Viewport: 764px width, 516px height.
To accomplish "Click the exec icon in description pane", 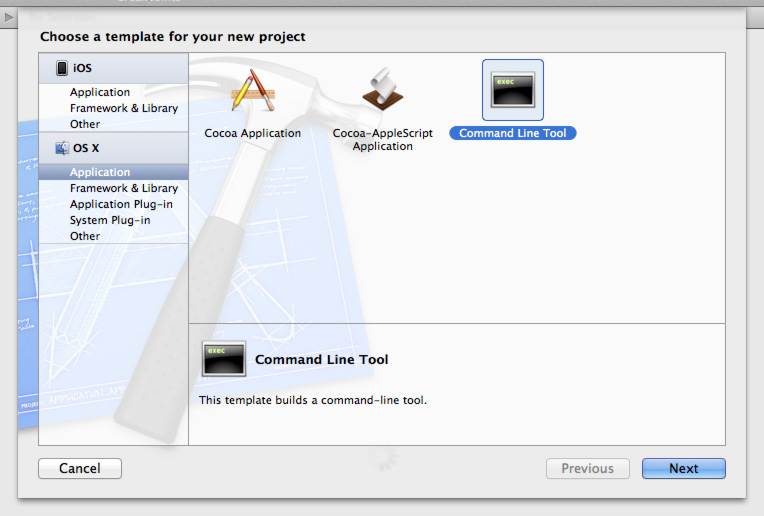I will click(224, 359).
